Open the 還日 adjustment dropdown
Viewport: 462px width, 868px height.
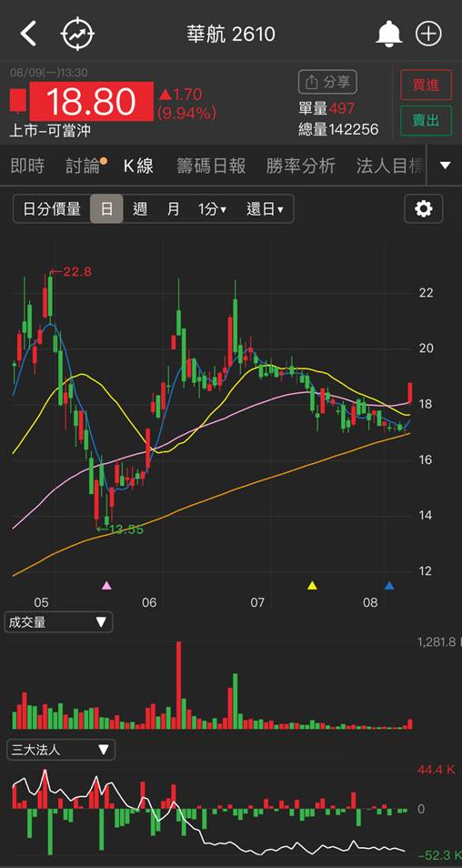265,208
